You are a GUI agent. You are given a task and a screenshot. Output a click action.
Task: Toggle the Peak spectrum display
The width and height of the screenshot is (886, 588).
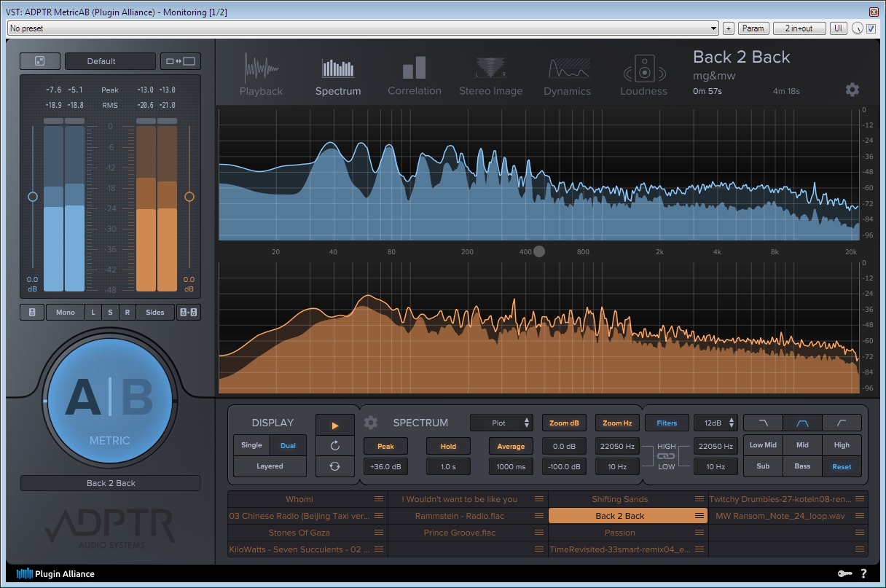(385, 446)
